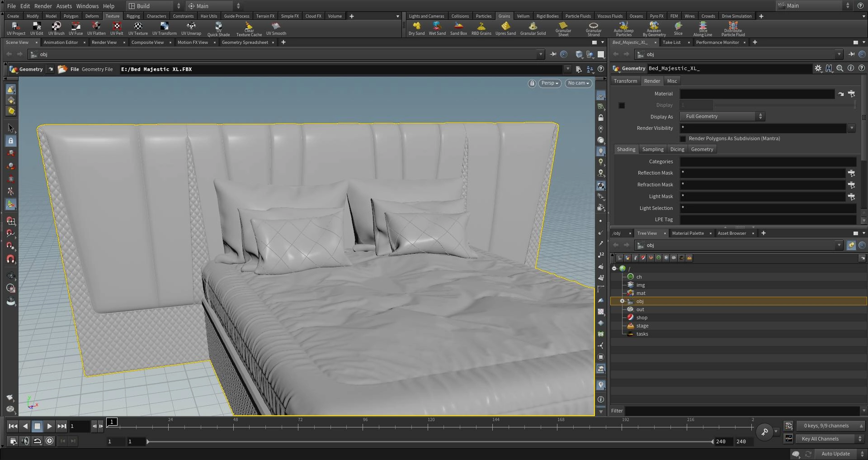This screenshot has height=460, width=868.
Task: Select the Slice shelf tool
Action: [x=678, y=29]
